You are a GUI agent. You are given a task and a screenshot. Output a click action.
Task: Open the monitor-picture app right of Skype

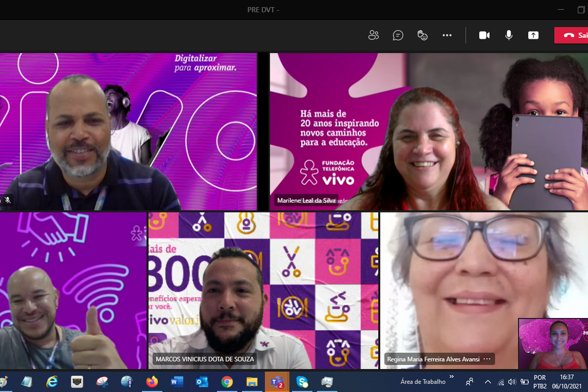point(327,382)
